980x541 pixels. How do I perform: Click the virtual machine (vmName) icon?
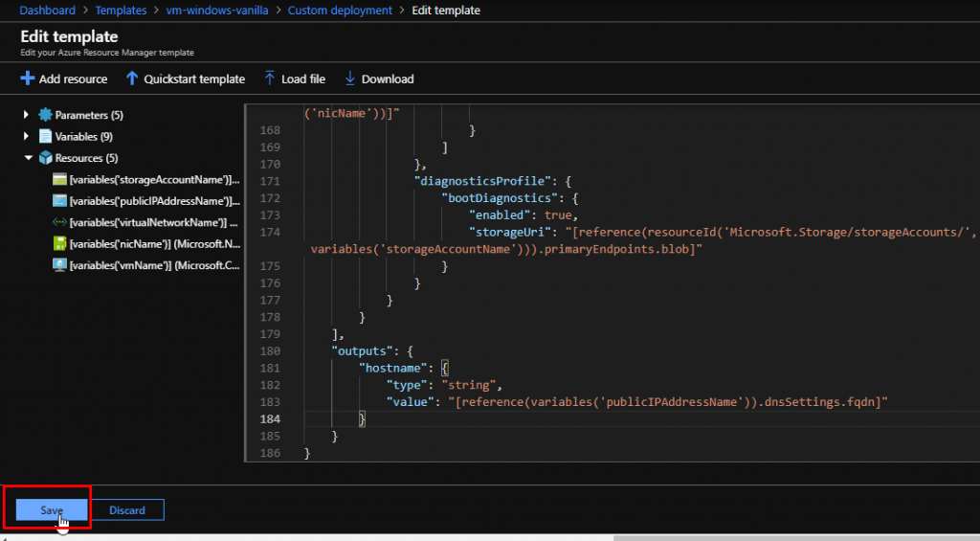click(x=59, y=264)
